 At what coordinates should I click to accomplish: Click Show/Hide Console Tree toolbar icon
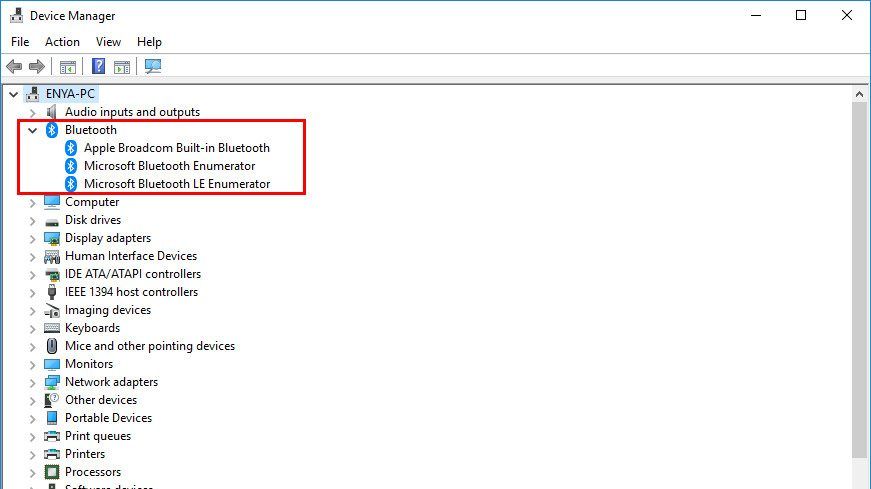click(x=68, y=67)
